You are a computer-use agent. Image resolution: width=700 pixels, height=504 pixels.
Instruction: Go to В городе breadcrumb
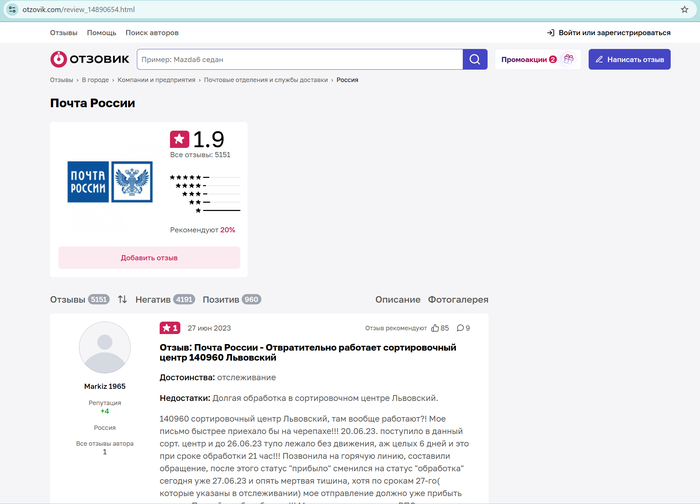click(x=95, y=80)
